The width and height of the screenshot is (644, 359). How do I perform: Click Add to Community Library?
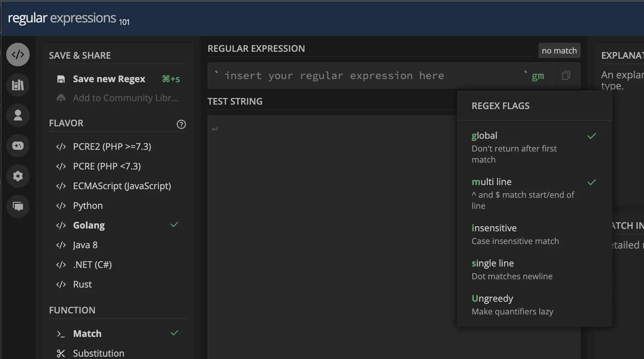[x=118, y=98]
